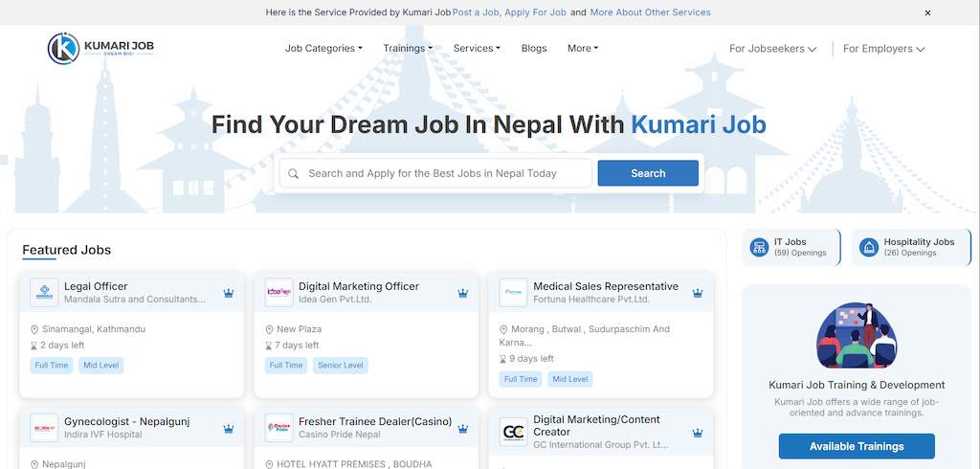Screen dimensions: 980x469
Task: Click the Available Trainings button
Action: point(856,446)
